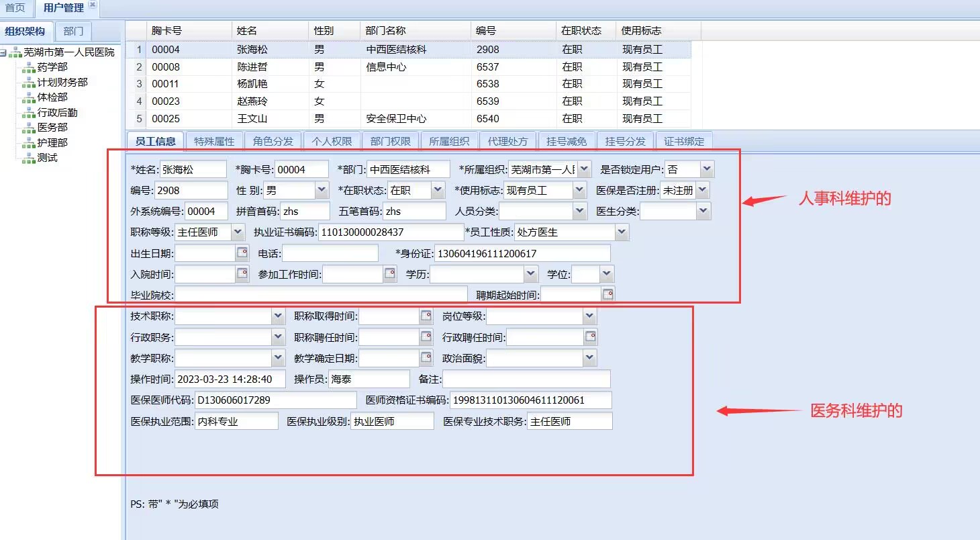980x540 pixels.
Task: Open the 行政职务 dropdown
Action: pos(278,337)
